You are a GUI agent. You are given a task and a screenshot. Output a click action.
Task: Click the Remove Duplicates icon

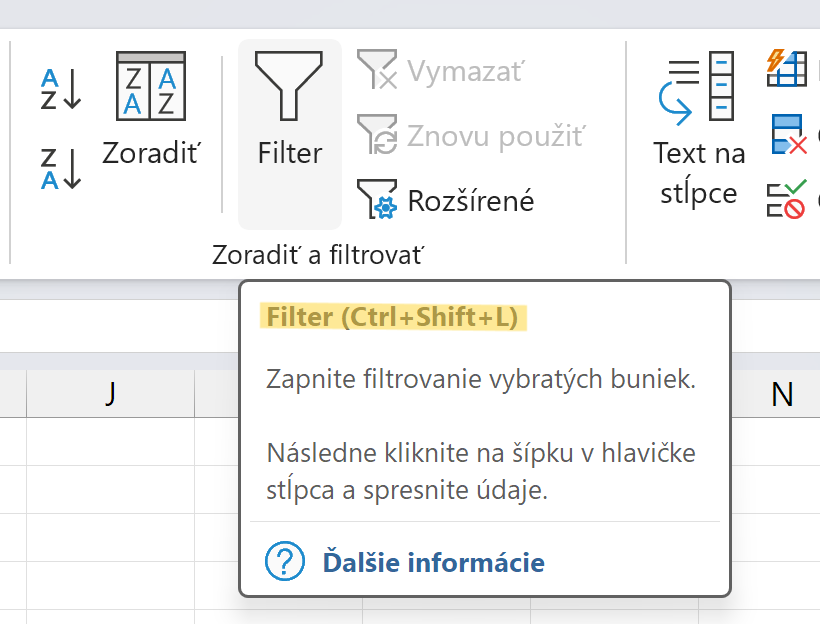[789, 134]
